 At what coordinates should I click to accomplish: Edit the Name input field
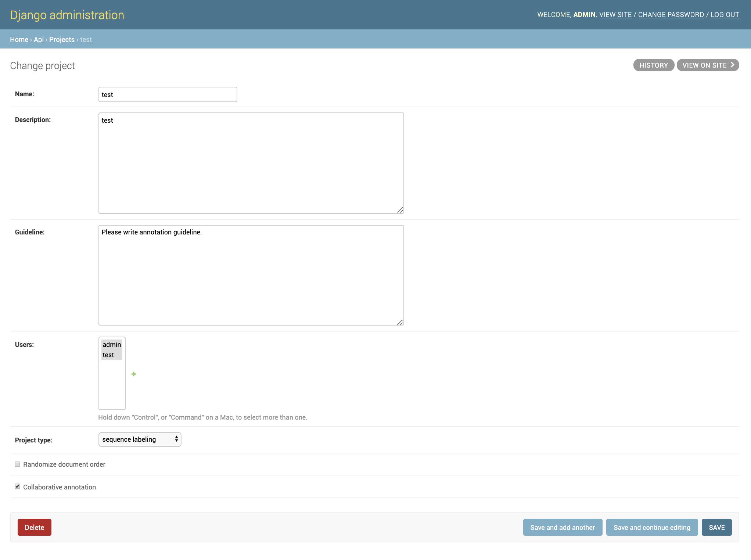point(168,94)
